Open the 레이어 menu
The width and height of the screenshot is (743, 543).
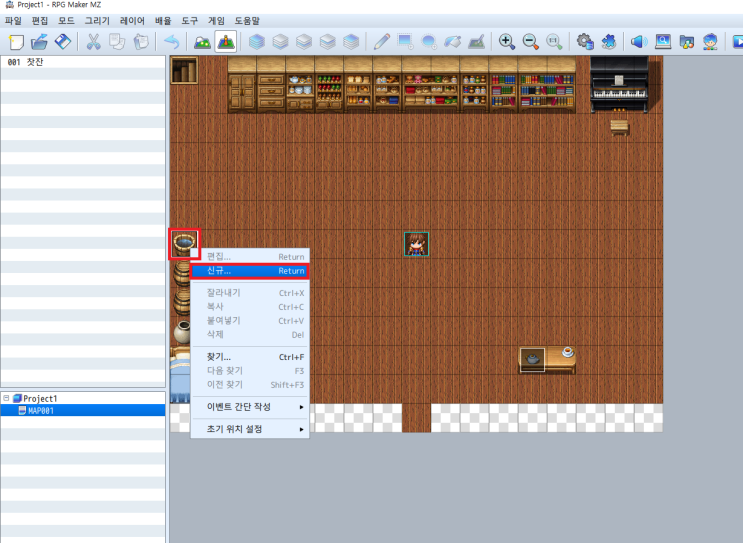click(x=132, y=21)
